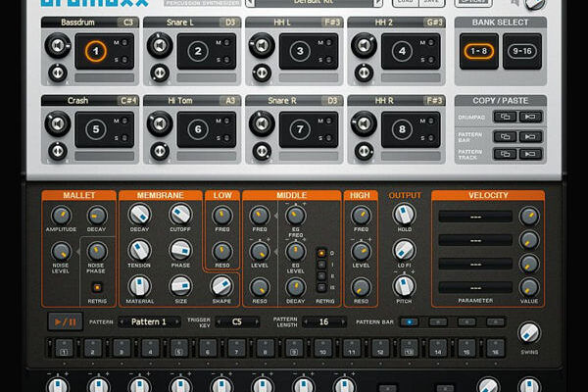Click the Hi Tom pan knob icon
Screen dimensions: 588x392
pos(160,151)
